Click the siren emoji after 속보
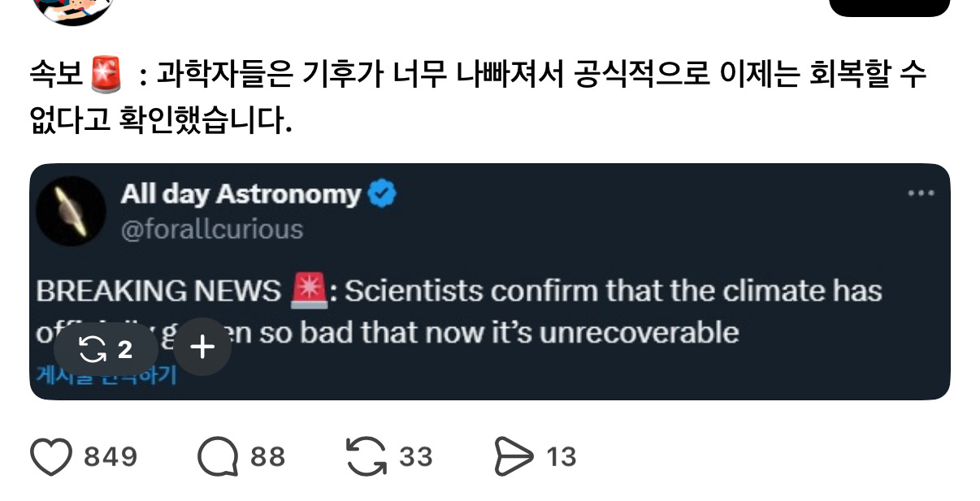 106,76
